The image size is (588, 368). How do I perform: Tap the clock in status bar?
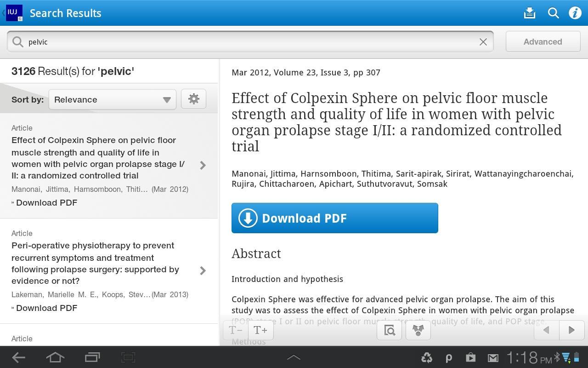529,357
